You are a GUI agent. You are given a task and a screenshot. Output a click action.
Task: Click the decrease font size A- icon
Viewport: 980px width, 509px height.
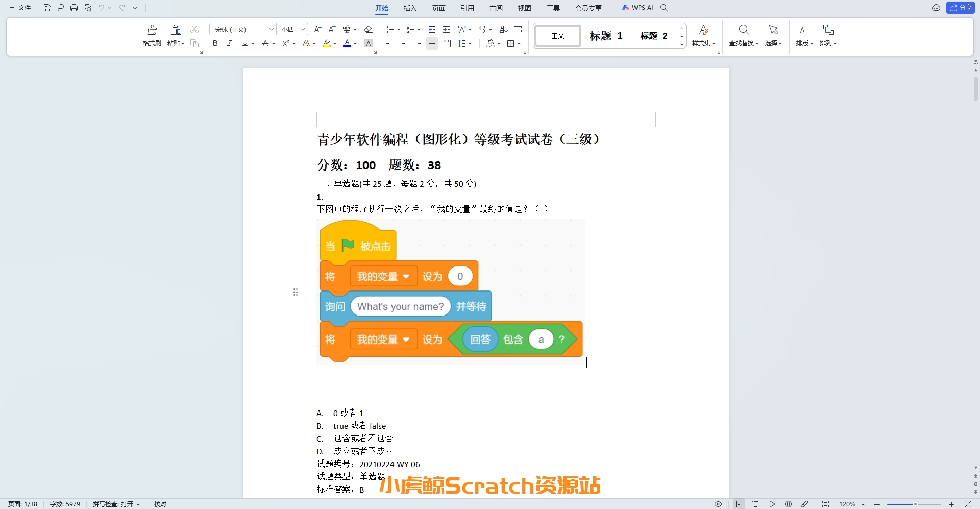(x=332, y=29)
